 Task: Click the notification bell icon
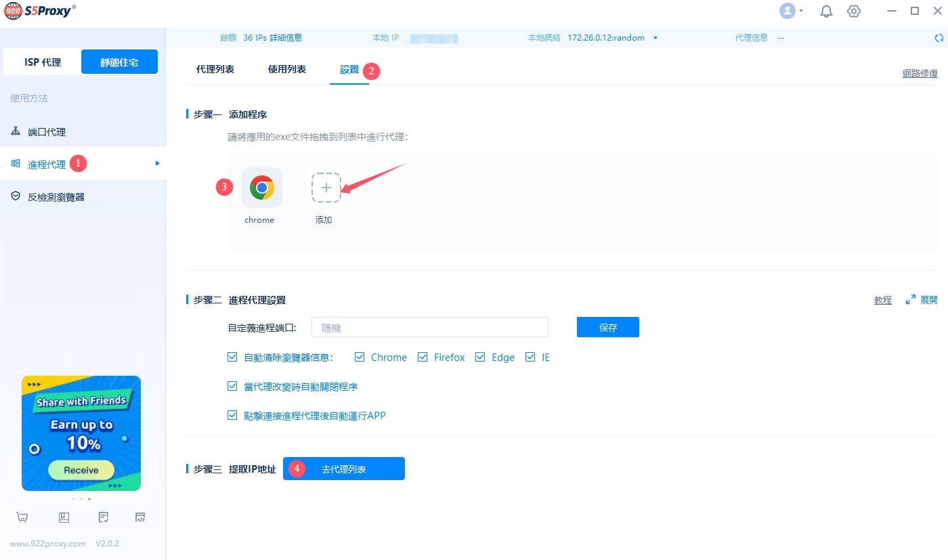coord(826,11)
